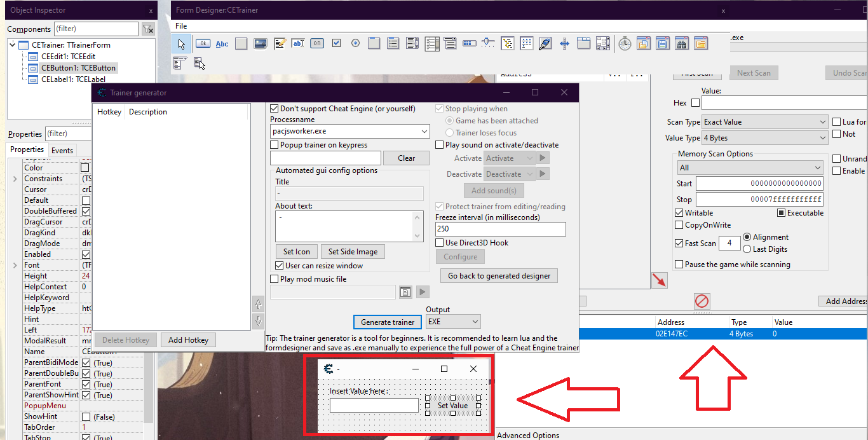This screenshot has width=868, height=440.
Task: Select the binoculars Find Dialog component
Action: click(682, 43)
